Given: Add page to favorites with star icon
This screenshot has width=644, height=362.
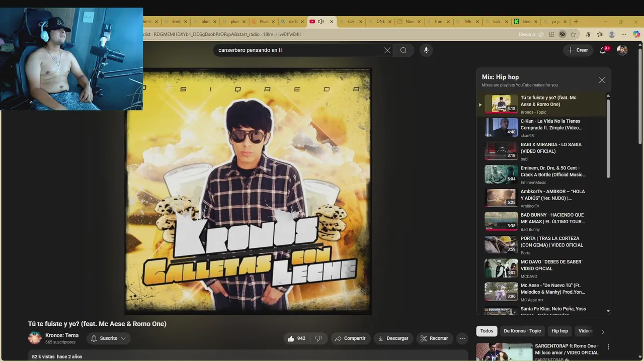Looking at the screenshot, I should [573, 34].
